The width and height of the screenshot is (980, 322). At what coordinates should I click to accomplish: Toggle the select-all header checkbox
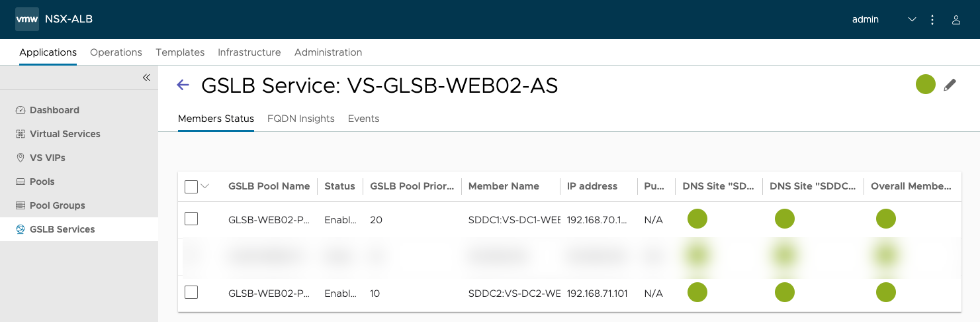click(191, 187)
